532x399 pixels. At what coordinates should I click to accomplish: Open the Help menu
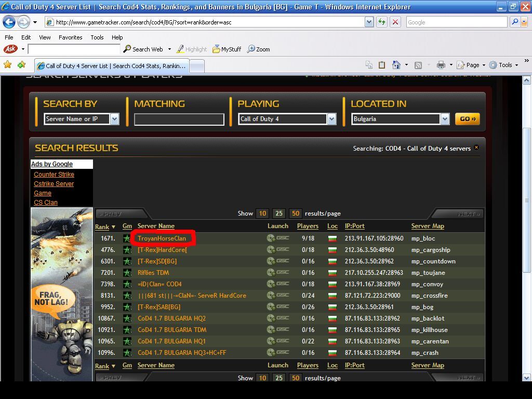117,37
